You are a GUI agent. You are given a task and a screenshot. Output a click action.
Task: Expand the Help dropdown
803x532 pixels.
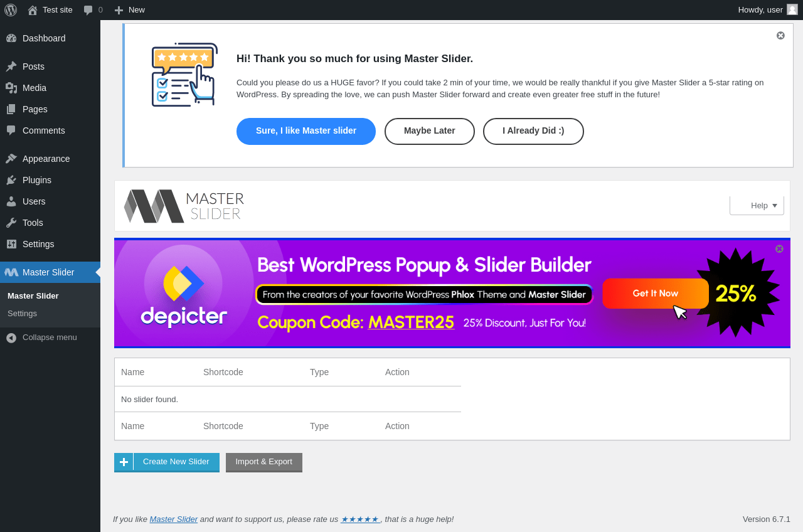coord(757,205)
